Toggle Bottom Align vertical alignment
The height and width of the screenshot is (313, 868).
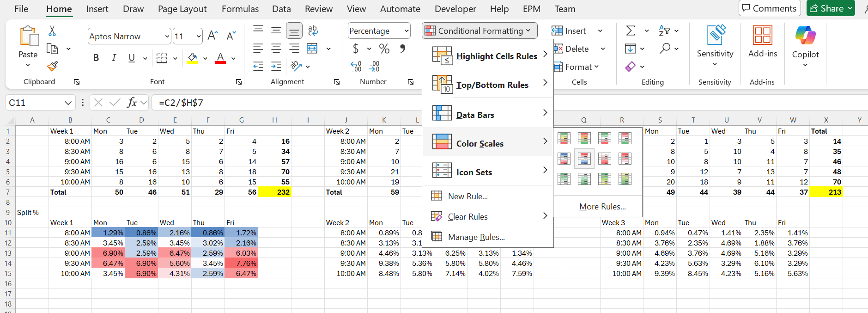(x=294, y=31)
